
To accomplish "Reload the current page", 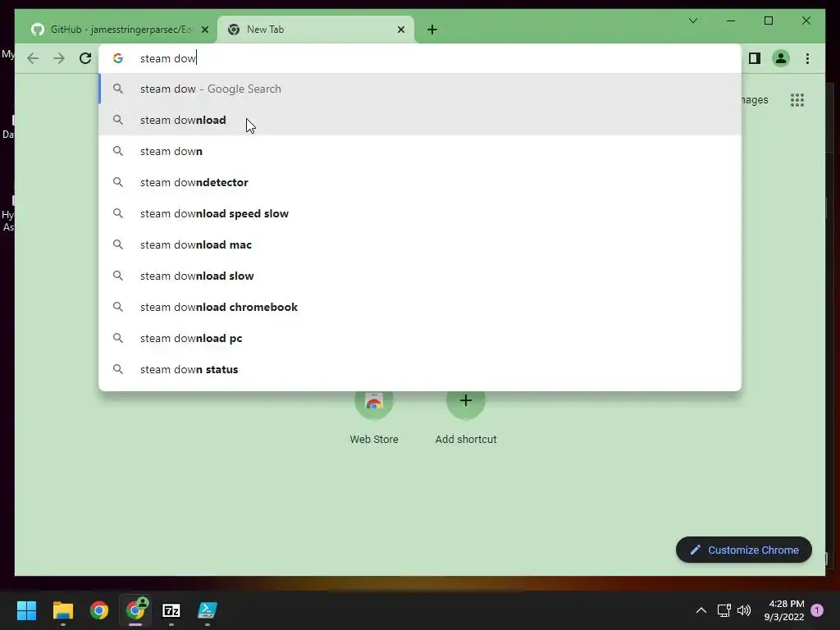I will [x=85, y=58].
